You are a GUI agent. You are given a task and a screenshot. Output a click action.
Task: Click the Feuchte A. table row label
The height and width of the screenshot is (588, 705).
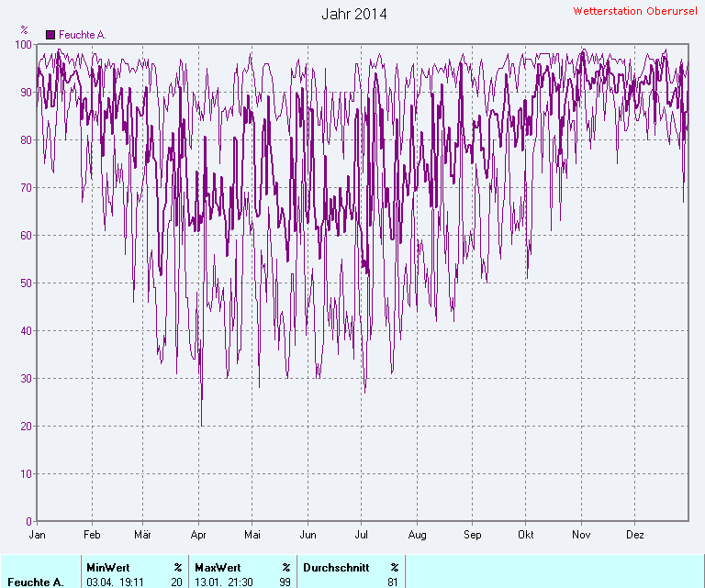pyautogui.click(x=36, y=582)
